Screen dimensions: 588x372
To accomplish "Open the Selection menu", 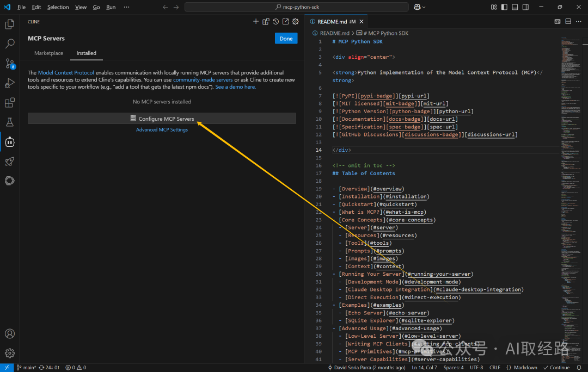I will pyautogui.click(x=58, y=7).
